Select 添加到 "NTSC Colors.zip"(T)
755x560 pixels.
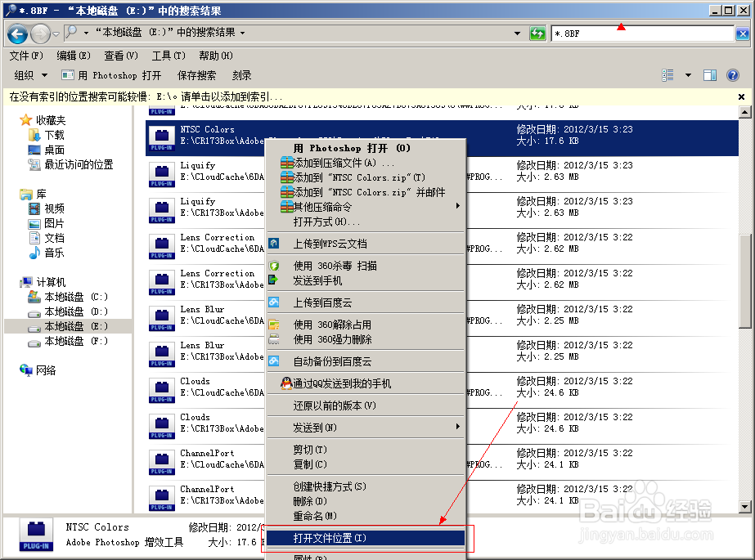366,177
